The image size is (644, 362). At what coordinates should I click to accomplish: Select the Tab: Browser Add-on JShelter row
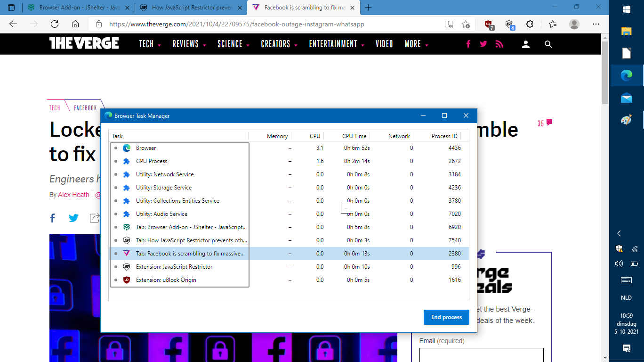pos(289,227)
